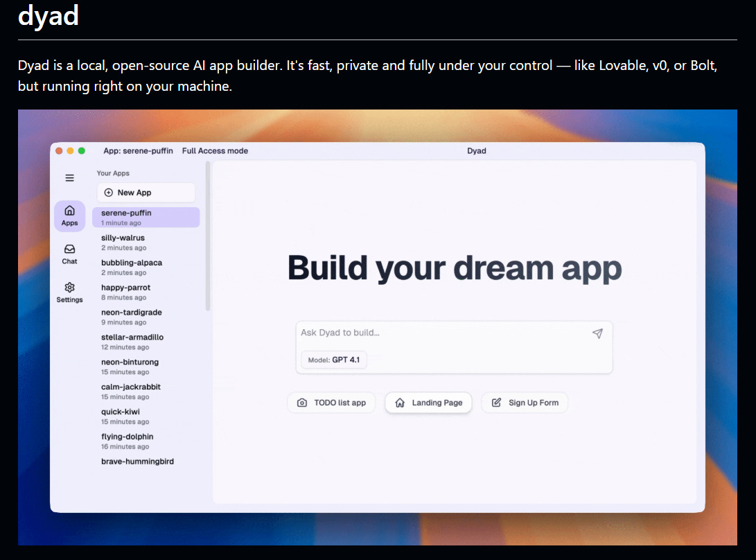Click the house icon on Landing Page
756x560 pixels.
tap(400, 403)
